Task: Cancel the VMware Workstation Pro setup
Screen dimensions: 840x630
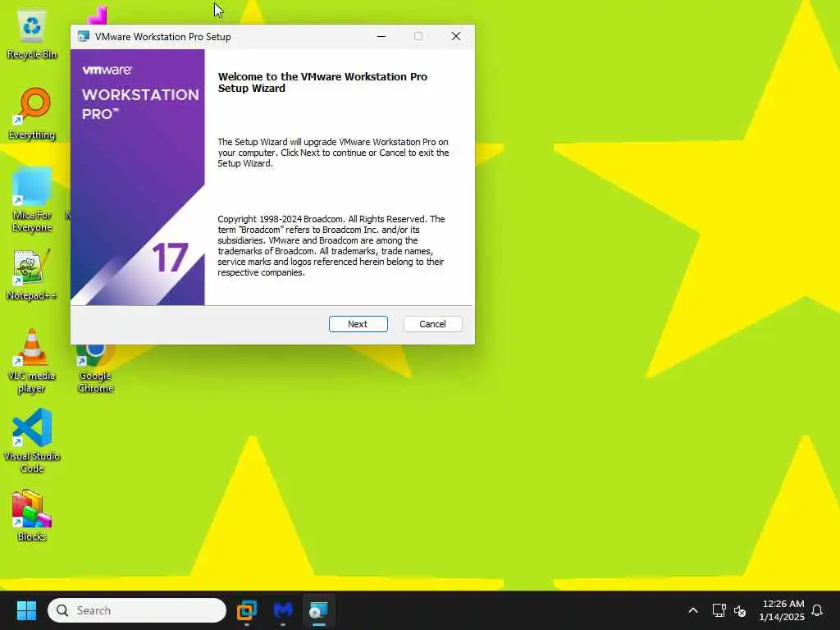Action: pyautogui.click(x=432, y=324)
